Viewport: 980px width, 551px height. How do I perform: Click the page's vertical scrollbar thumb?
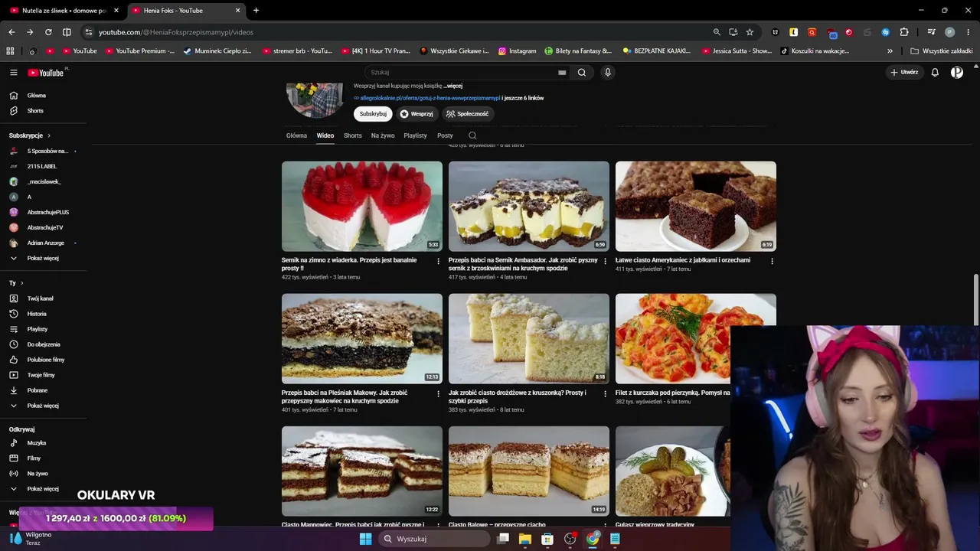pos(976,300)
